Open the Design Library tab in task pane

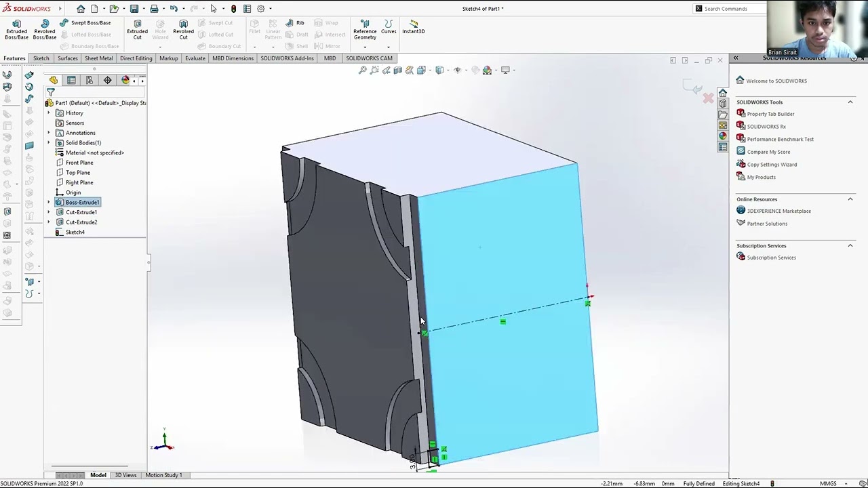point(723,103)
